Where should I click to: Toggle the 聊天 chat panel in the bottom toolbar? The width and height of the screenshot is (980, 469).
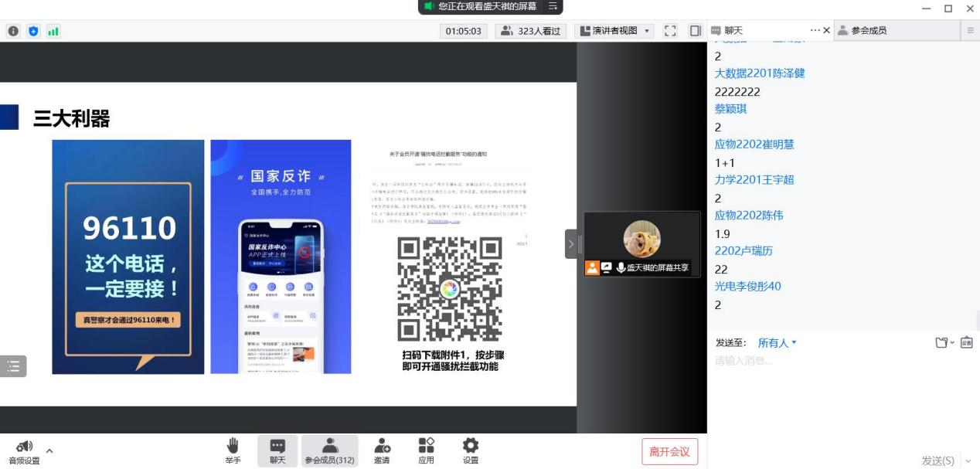pos(277,450)
